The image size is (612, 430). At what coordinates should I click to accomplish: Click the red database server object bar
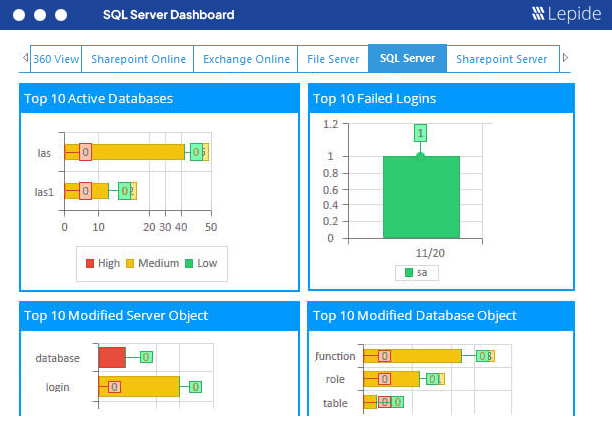pyautogui.click(x=112, y=357)
